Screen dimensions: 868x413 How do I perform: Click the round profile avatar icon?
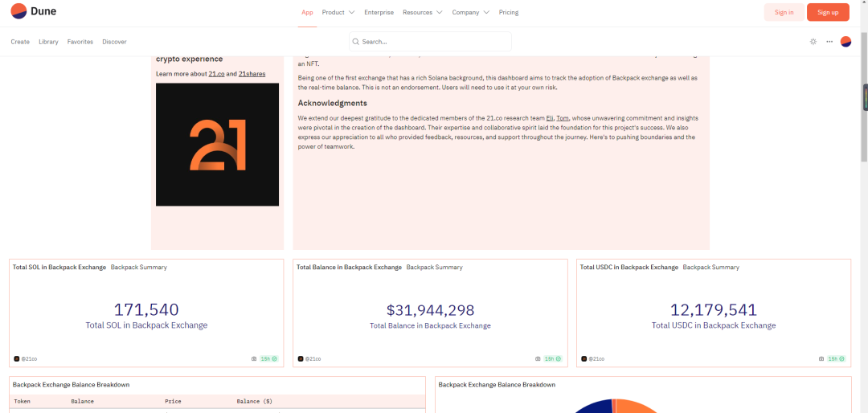coord(845,42)
